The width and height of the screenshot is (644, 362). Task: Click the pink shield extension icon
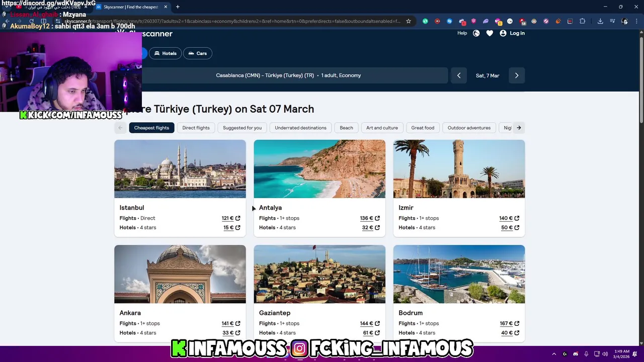coord(473,21)
